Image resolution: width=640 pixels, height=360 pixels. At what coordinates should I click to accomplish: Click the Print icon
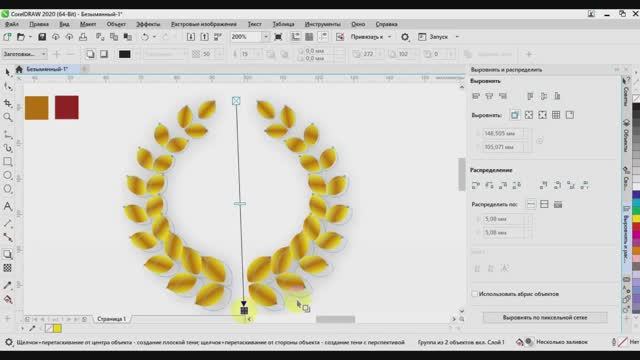click(83, 37)
